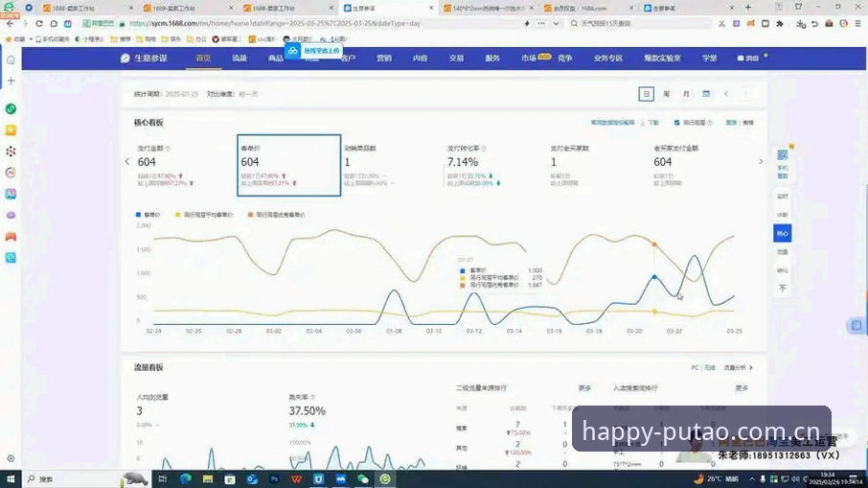Click 更多 next to 二级流量来源排行

pyautogui.click(x=584, y=388)
